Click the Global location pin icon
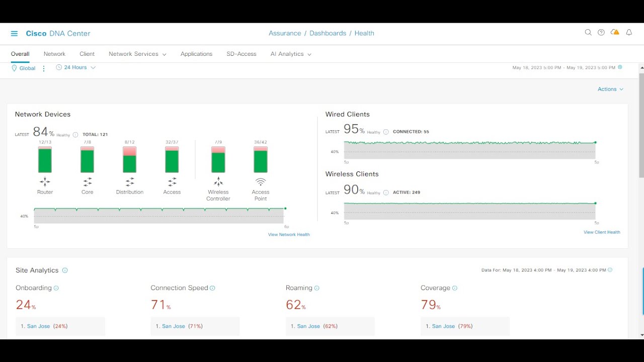Screen dimensions: 644x362 [x=14, y=68]
